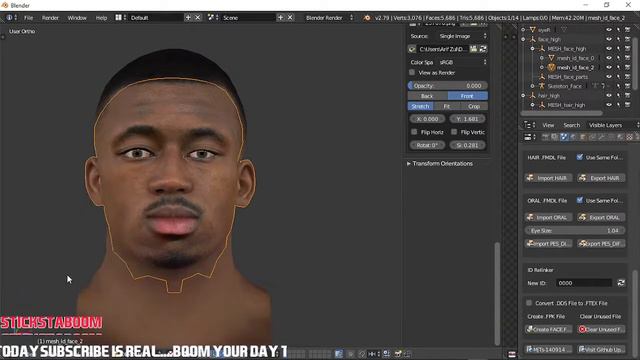
Task: Delete the current Scene
Action: coord(290,18)
